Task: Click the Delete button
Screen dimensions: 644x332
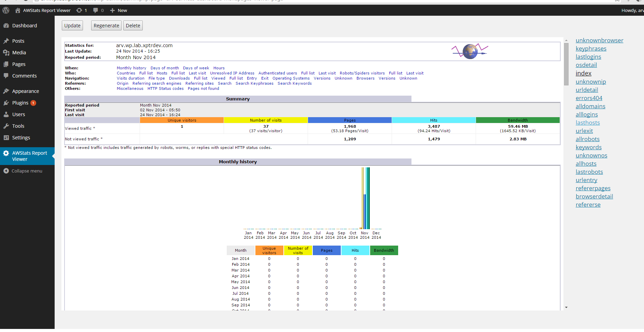Action: coord(133,26)
